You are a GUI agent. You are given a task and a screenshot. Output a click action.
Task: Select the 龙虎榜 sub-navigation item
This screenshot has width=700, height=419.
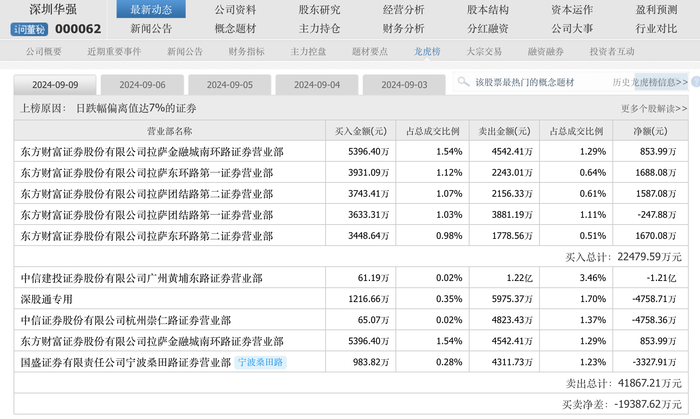427,52
